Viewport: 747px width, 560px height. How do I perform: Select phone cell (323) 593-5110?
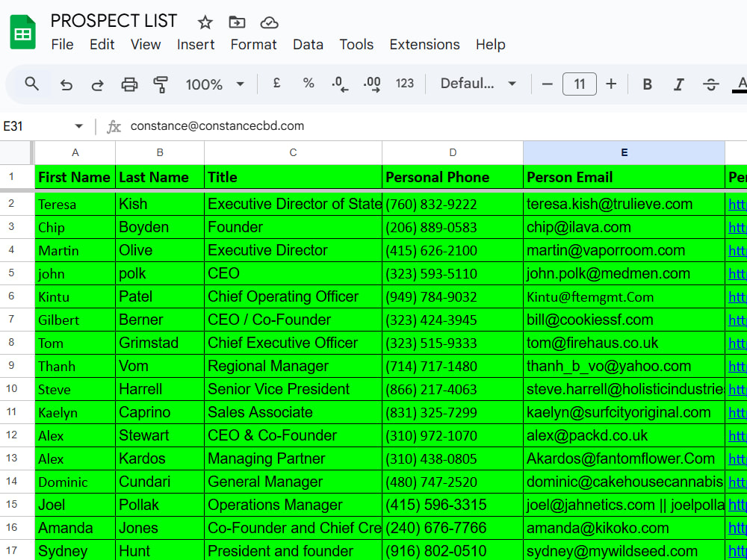(453, 273)
